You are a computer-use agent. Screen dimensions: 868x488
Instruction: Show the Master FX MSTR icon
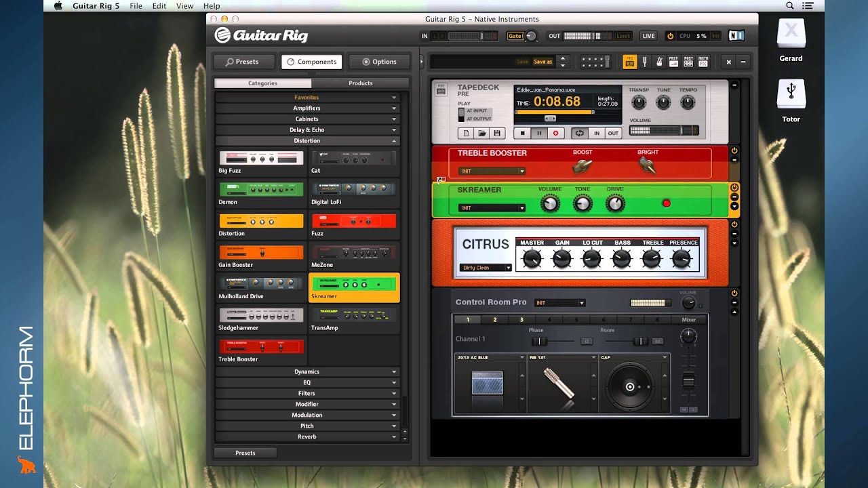tap(703, 62)
